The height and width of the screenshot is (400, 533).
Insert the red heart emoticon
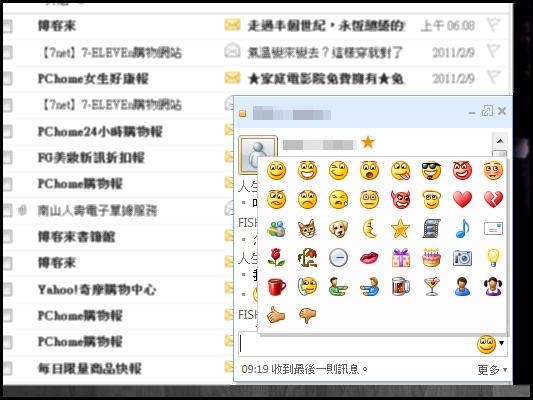point(462,199)
